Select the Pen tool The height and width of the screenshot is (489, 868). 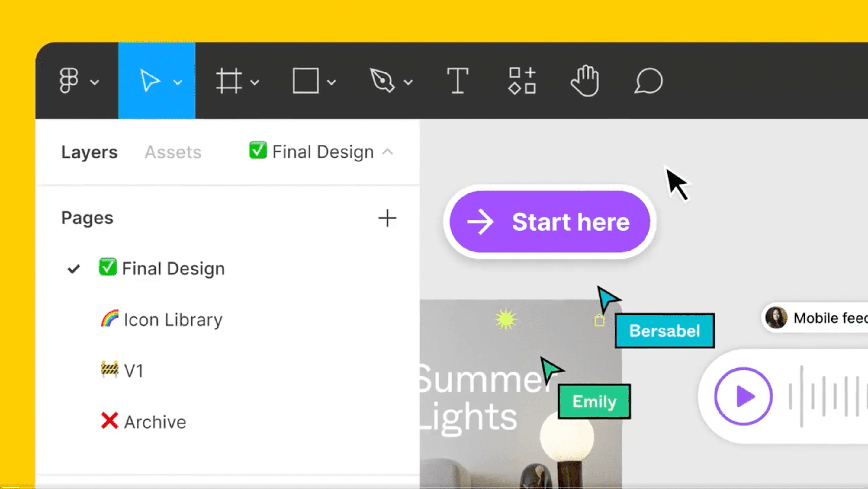(x=382, y=81)
